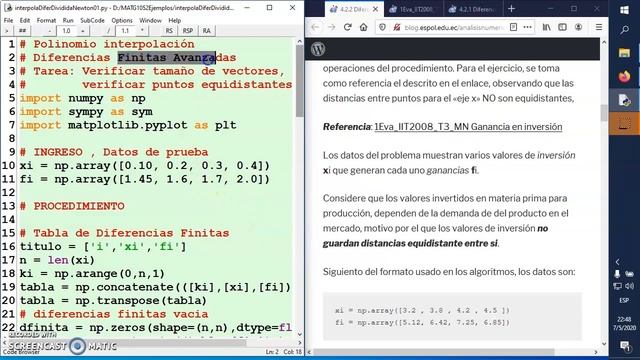
Task: Click volume speaker tray icon
Action: (629, 286)
